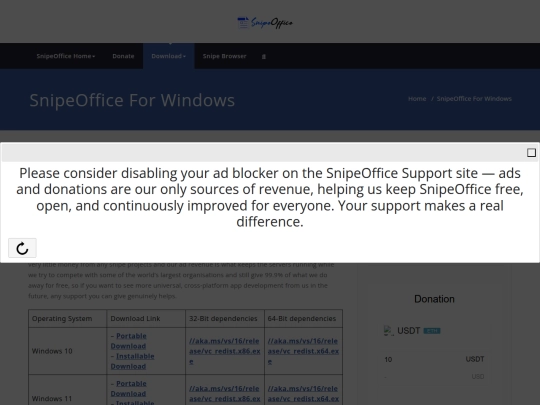Open the Windows 10 vc_redist.x86.exe link
Viewport: 540px width, 405px height.
click(225, 351)
